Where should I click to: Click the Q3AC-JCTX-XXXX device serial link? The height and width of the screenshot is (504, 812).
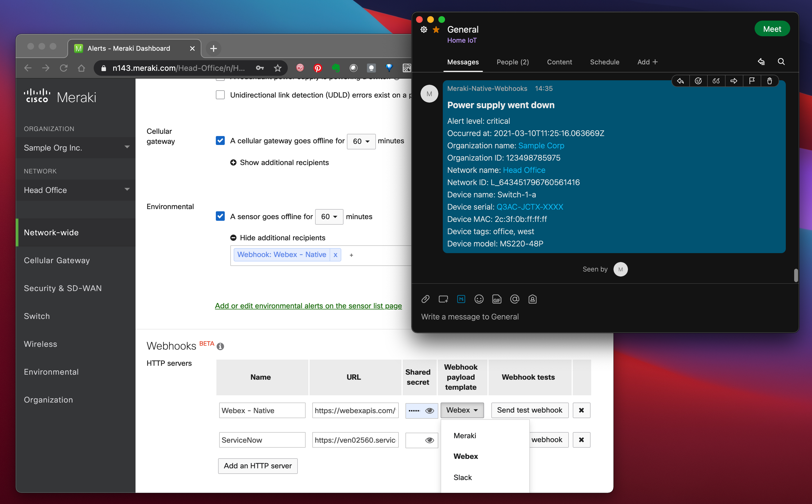[530, 207]
